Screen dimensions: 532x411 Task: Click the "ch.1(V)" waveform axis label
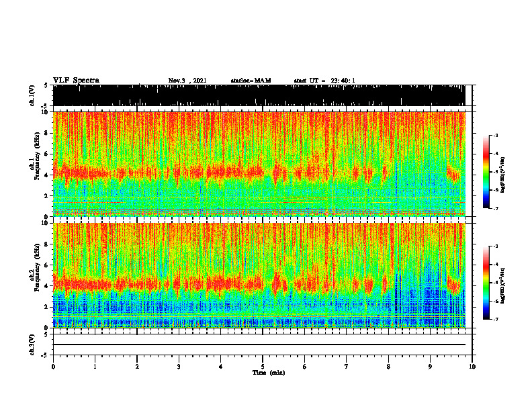pyautogui.click(x=32, y=95)
